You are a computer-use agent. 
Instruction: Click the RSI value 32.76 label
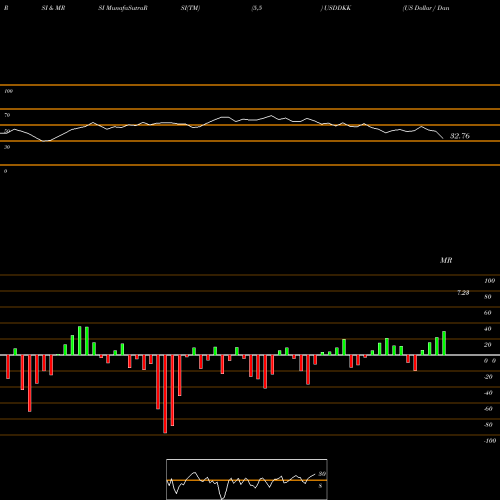coord(460,136)
